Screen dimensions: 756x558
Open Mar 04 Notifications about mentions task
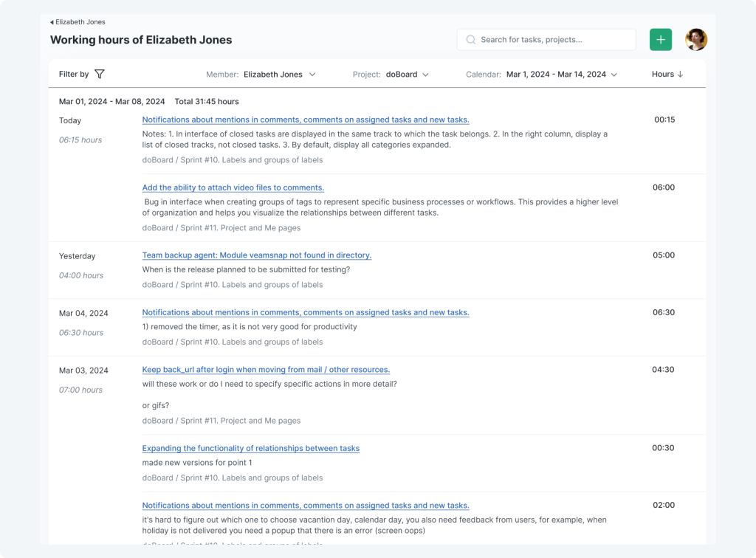pos(305,312)
